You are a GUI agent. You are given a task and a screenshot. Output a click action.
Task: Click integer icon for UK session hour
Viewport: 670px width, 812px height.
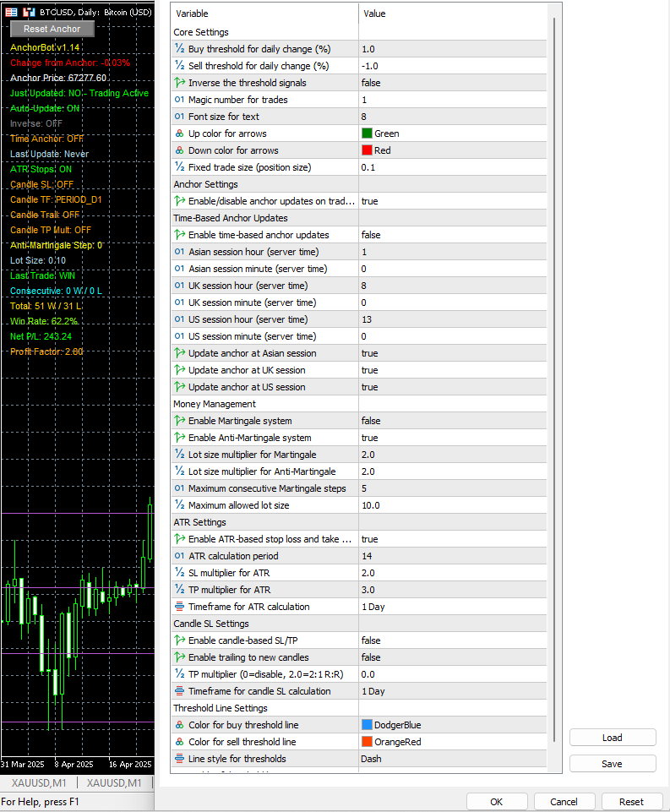click(x=180, y=286)
